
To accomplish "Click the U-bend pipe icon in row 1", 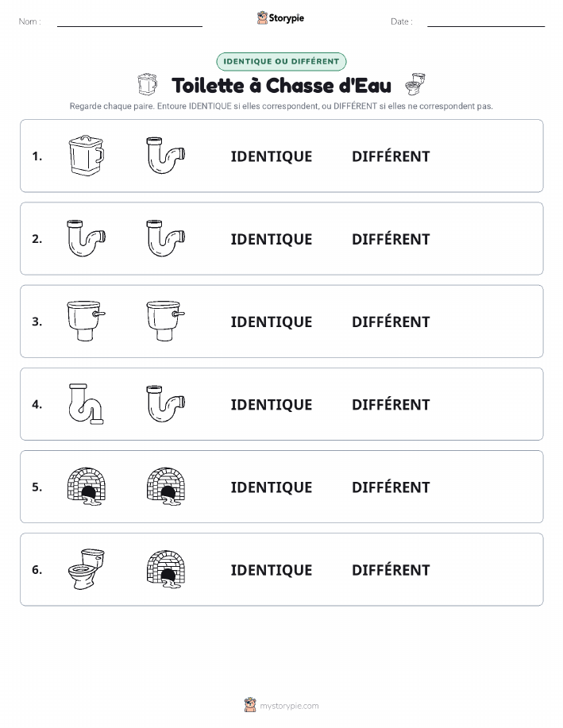I will point(166,156).
